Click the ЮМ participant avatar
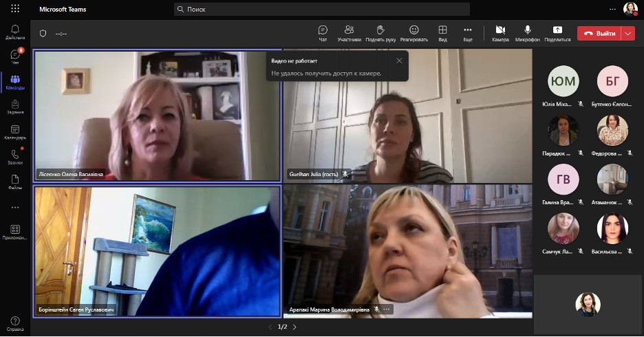Screen dimensions: 644x337 [x=563, y=81]
